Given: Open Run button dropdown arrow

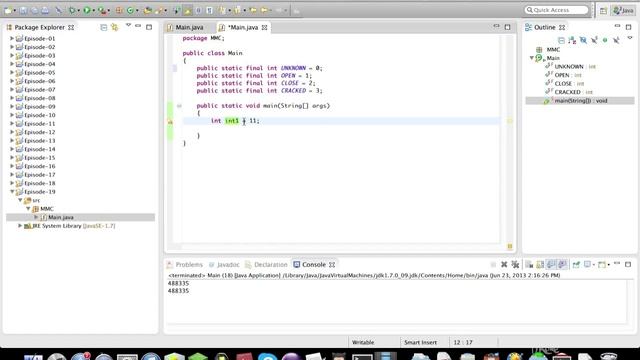Looking at the screenshot, I should tap(93, 11).
